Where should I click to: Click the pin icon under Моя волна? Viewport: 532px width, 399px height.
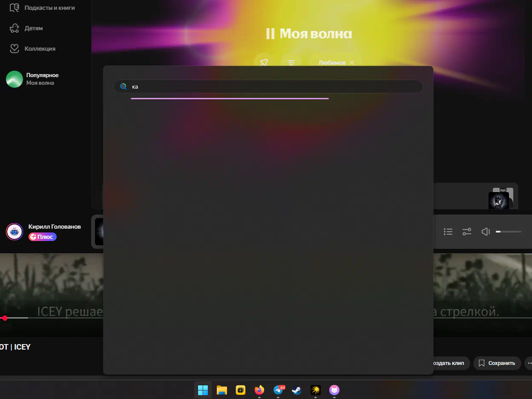click(x=264, y=63)
